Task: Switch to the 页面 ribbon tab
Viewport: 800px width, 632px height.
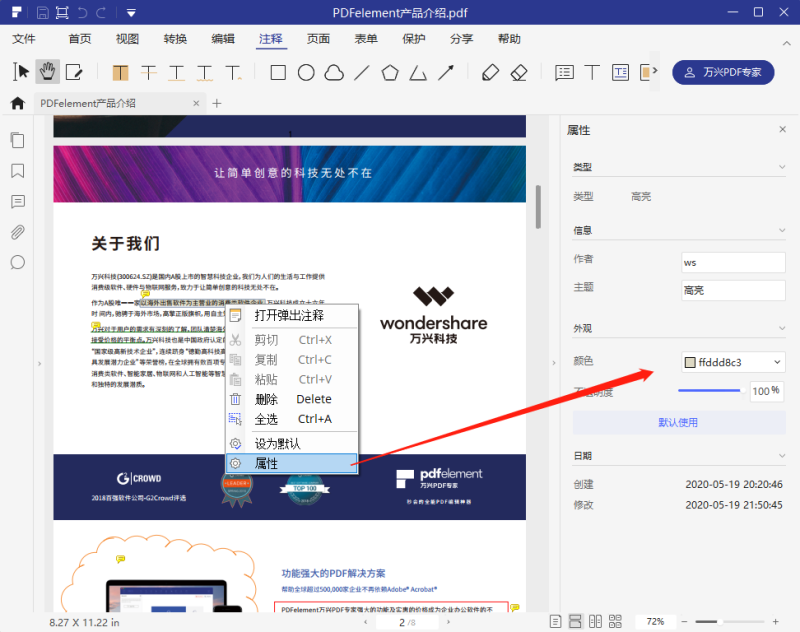Action: 318,39
